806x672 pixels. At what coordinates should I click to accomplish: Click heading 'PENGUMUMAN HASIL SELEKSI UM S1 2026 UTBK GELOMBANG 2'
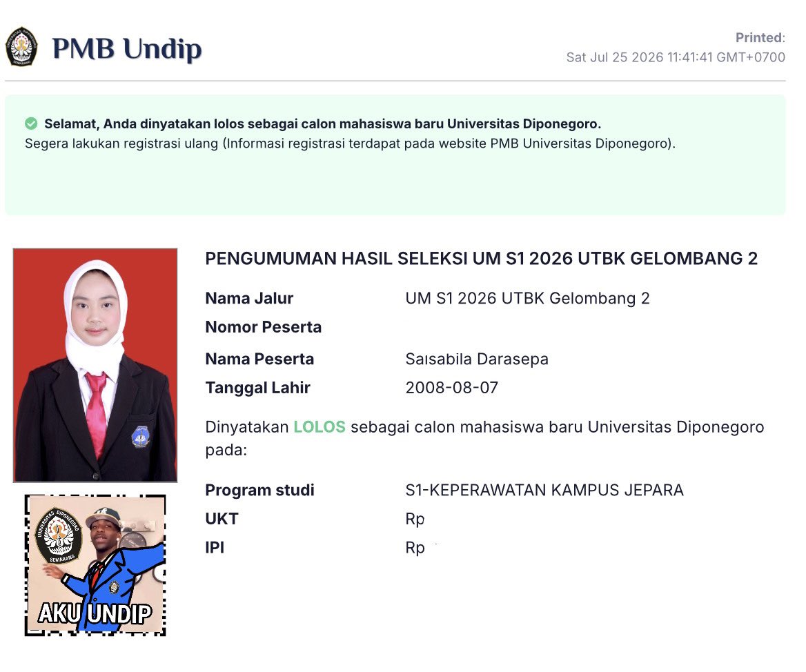[x=481, y=259]
